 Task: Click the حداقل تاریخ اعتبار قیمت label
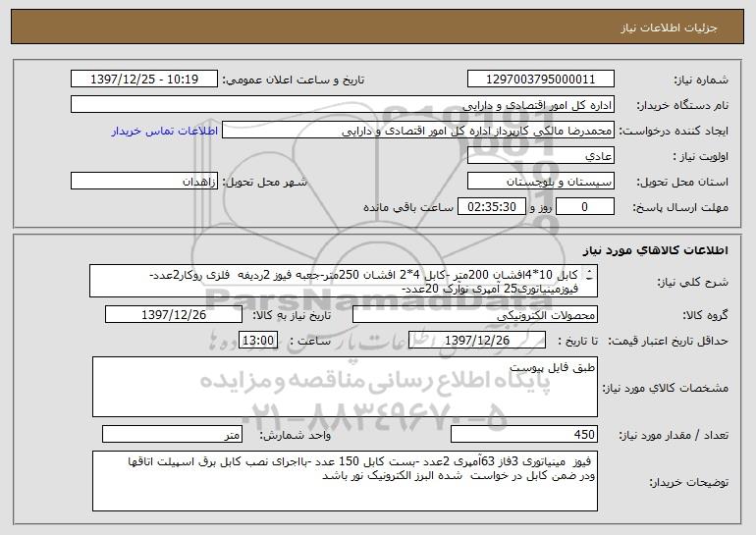click(x=669, y=341)
